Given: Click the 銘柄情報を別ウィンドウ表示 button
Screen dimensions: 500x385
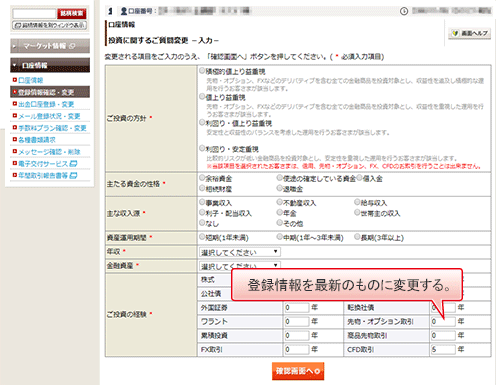Looking at the screenshot, I should tap(50, 25).
